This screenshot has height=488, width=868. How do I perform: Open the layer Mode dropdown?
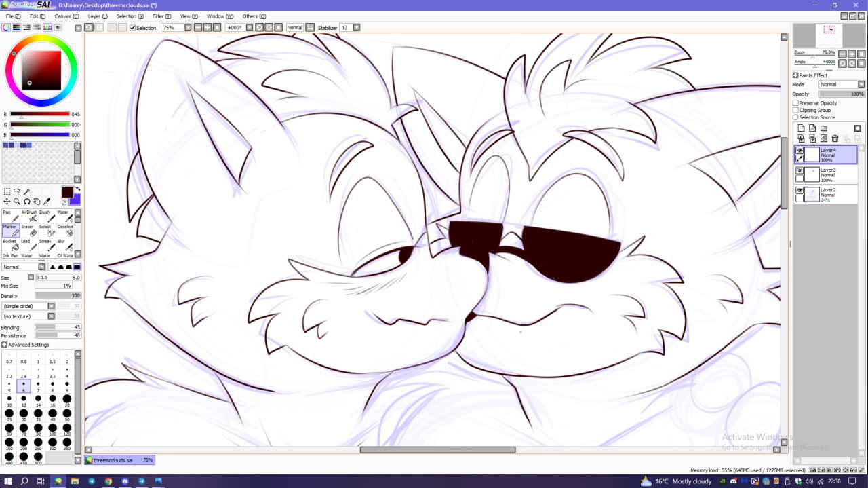861,85
